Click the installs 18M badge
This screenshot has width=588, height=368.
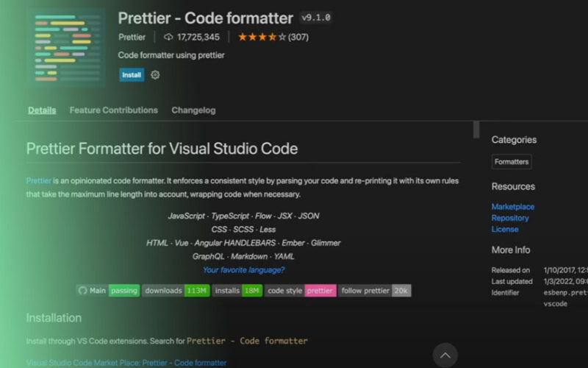point(237,290)
